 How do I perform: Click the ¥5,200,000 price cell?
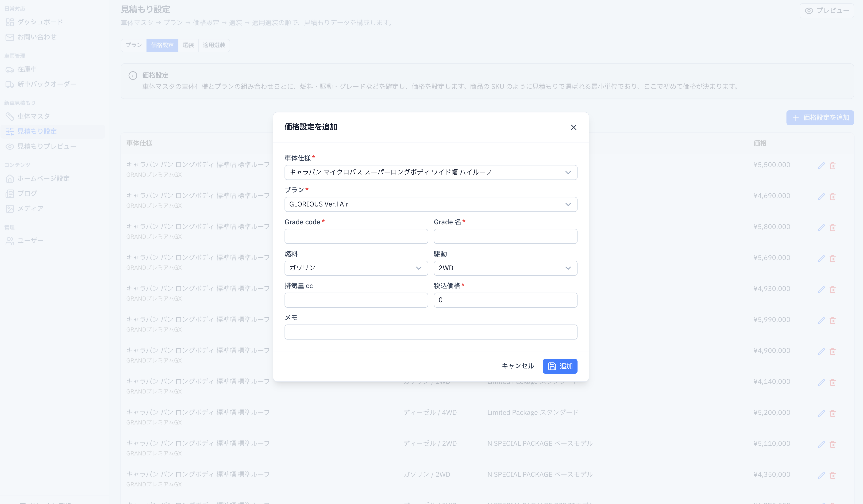pos(772,413)
